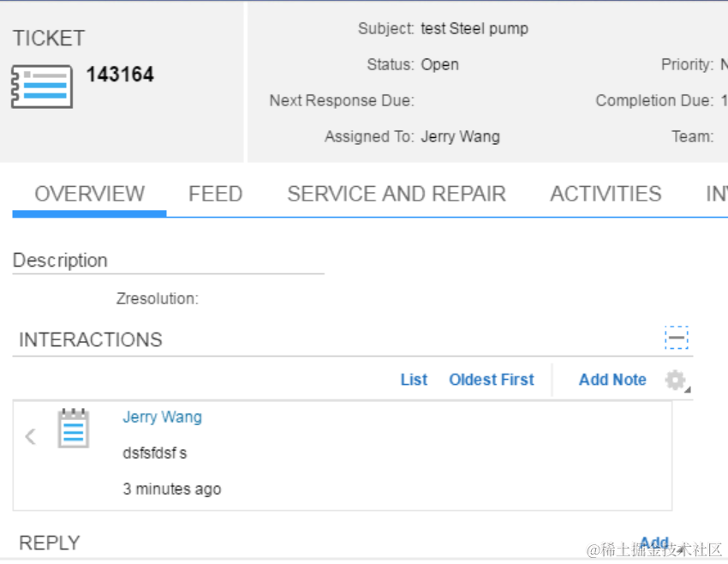Click Add in the Reply section

[x=654, y=543]
